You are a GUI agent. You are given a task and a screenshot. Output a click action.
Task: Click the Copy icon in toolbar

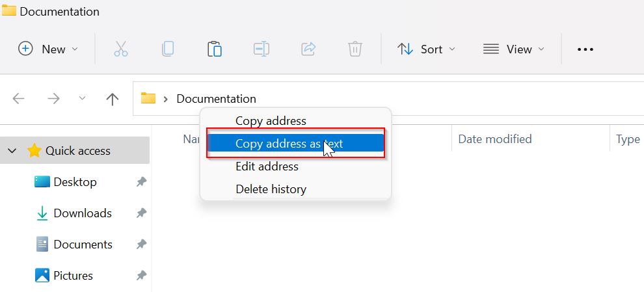pos(168,49)
